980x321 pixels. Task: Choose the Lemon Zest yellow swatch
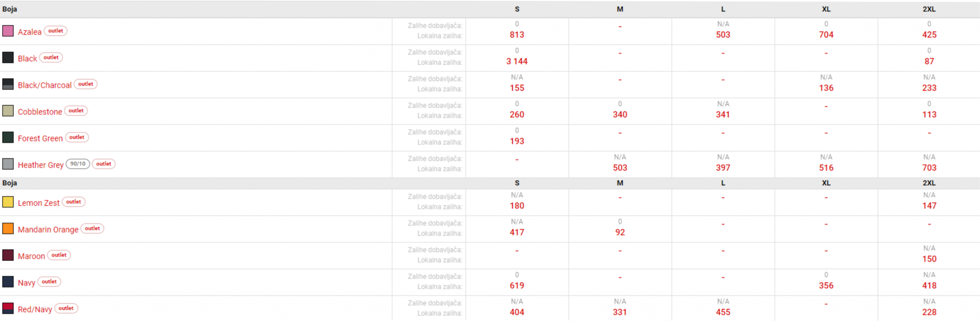tap(8, 202)
